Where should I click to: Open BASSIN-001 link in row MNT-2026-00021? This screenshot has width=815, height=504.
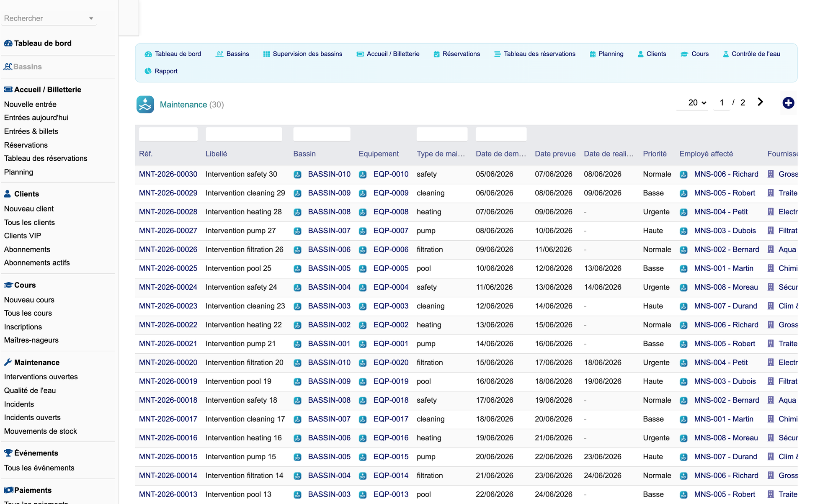[x=329, y=344]
